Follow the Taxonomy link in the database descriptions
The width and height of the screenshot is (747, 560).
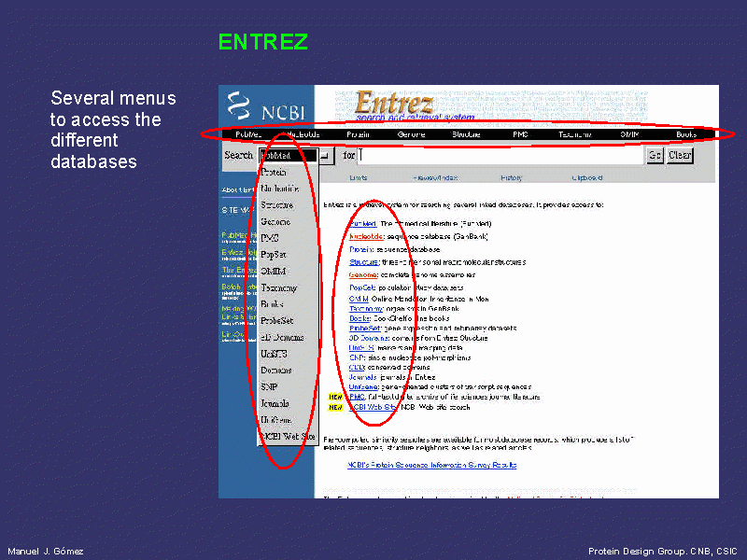coord(366,309)
